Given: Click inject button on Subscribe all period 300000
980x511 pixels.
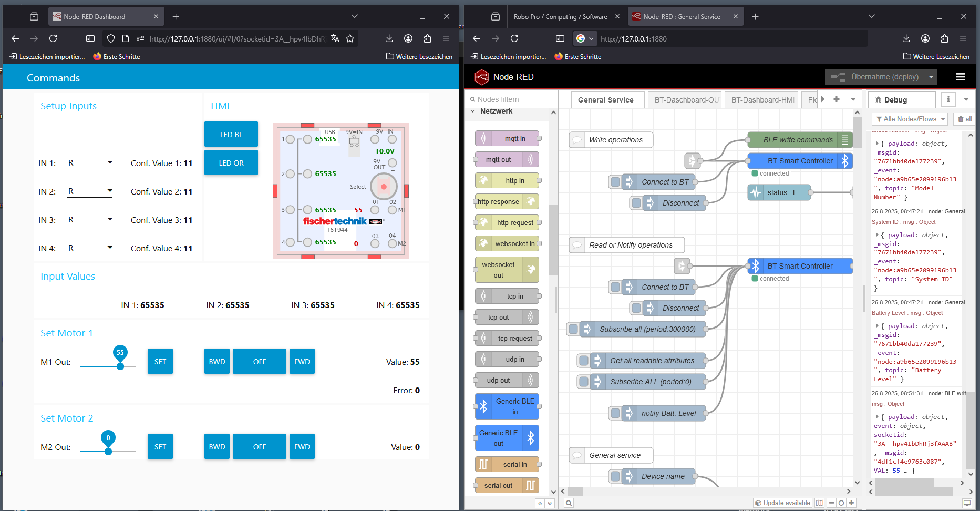Looking at the screenshot, I should tap(573, 329).
